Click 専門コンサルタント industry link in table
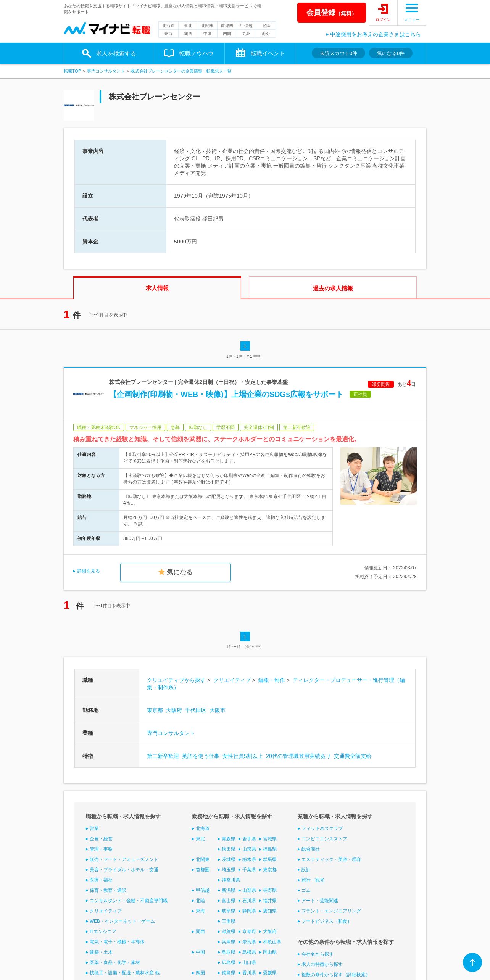This screenshot has width=490, height=980. pyautogui.click(x=171, y=733)
